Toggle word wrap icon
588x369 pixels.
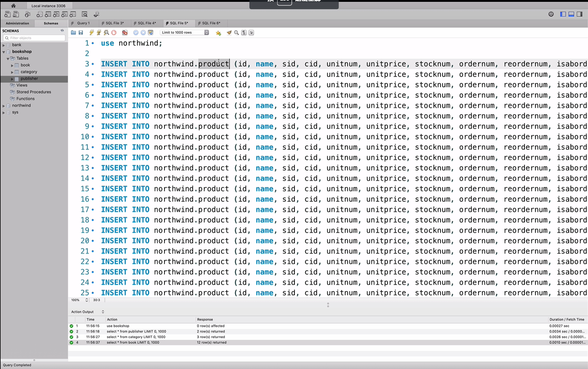pos(251,33)
